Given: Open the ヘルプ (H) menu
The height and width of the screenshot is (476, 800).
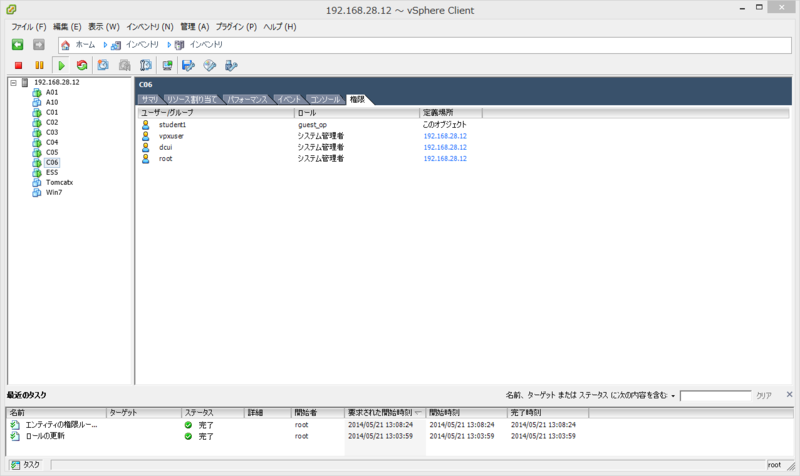Looking at the screenshot, I should [x=280, y=27].
